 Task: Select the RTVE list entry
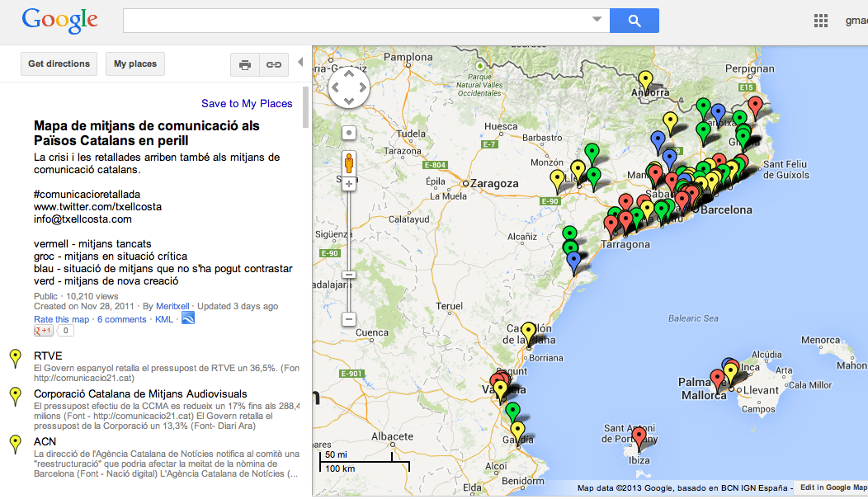click(x=48, y=355)
